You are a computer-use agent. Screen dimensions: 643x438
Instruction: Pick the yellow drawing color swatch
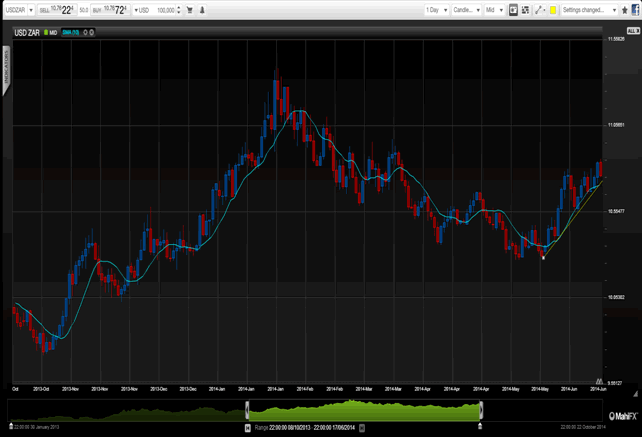tap(552, 10)
